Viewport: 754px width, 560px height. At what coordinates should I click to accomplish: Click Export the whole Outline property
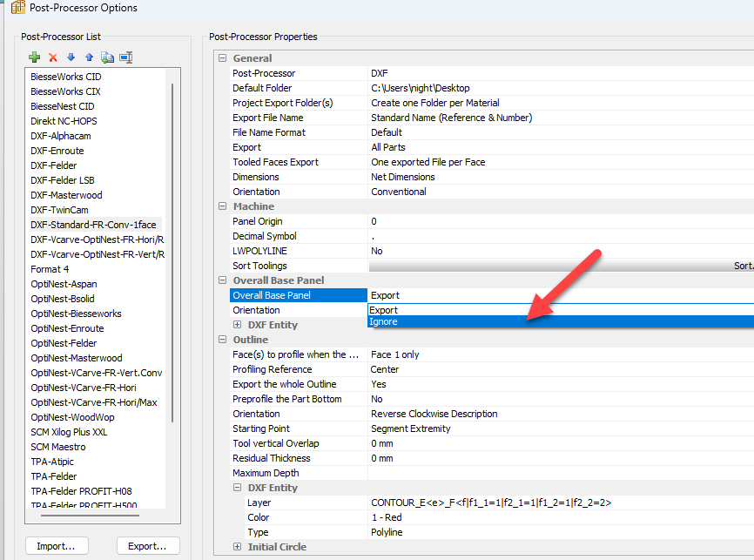click(284, 384)
